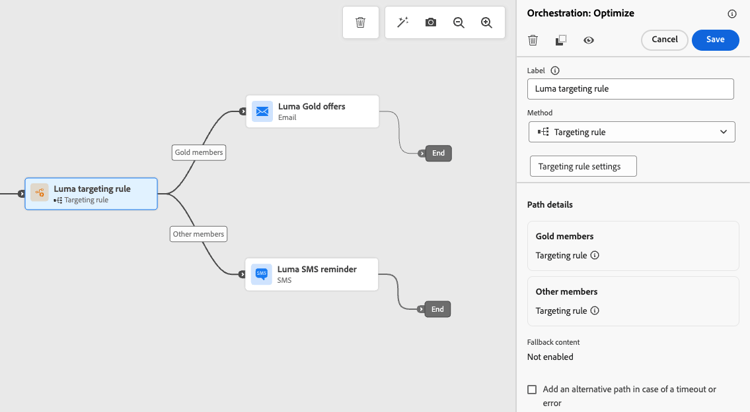Open Targeting rule settings
The width and height of the screenshot is (750, 412).
(583, 166)
